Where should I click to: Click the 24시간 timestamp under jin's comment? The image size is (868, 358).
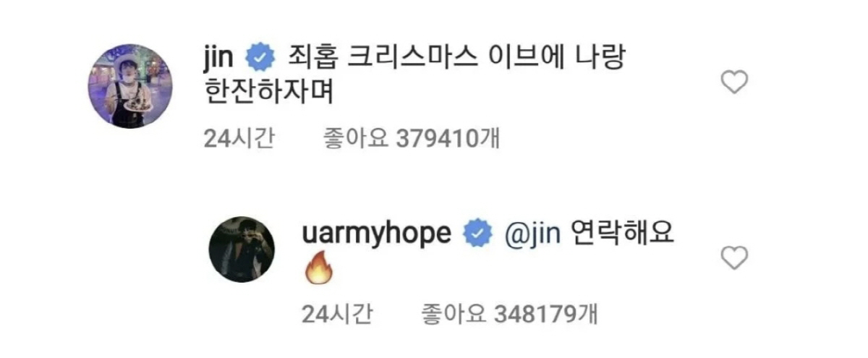[240, 140]
